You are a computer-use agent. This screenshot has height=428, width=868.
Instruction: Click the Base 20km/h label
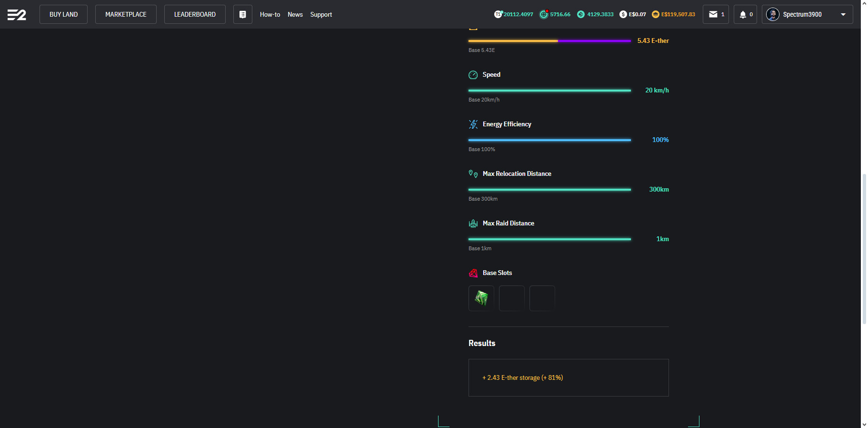tap(484, 100)
